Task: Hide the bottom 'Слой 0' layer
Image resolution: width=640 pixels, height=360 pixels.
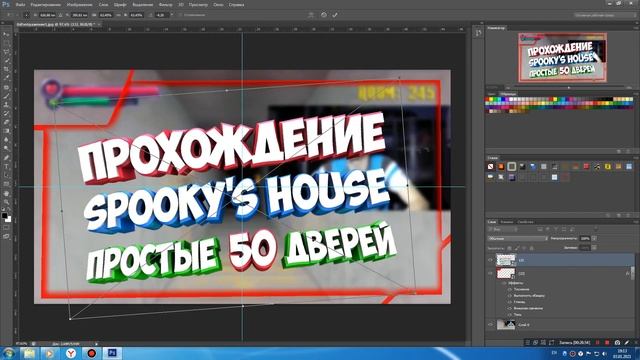Action: pos(490,324)
